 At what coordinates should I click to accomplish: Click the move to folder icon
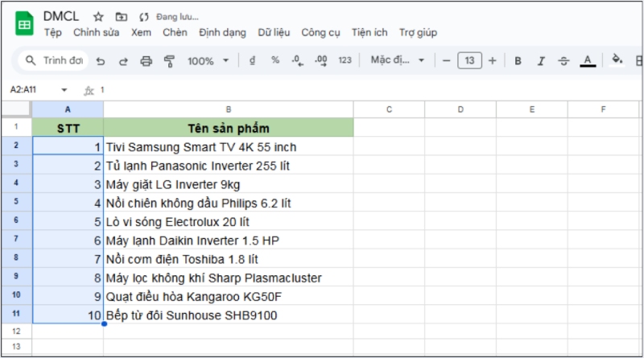click(121, 16)
